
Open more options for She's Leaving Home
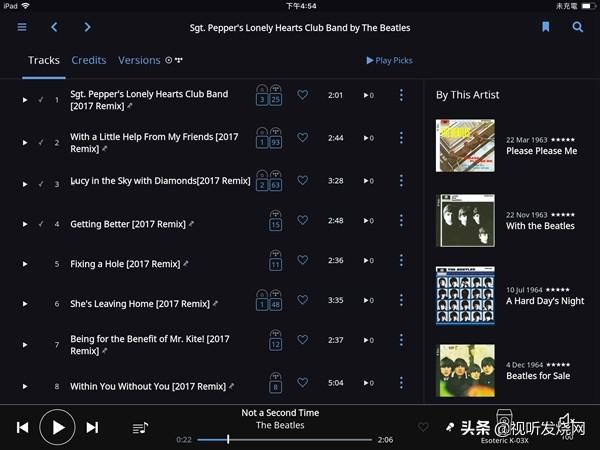click(401, 300)
